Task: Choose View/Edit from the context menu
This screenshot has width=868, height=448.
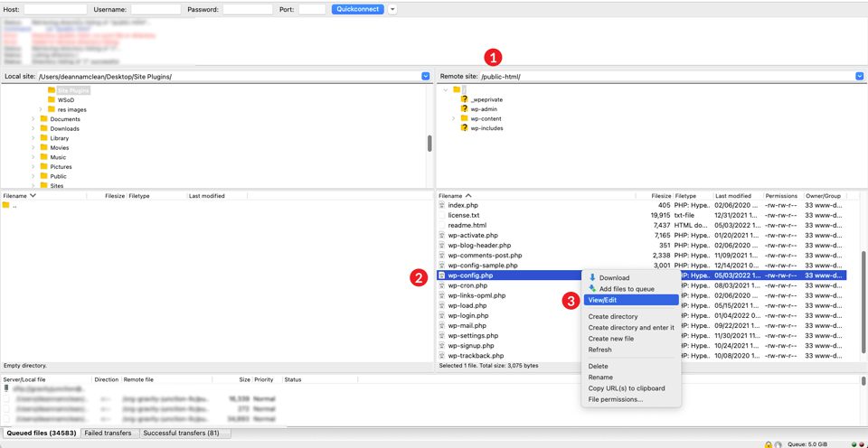Action: (x=603, y=300)
